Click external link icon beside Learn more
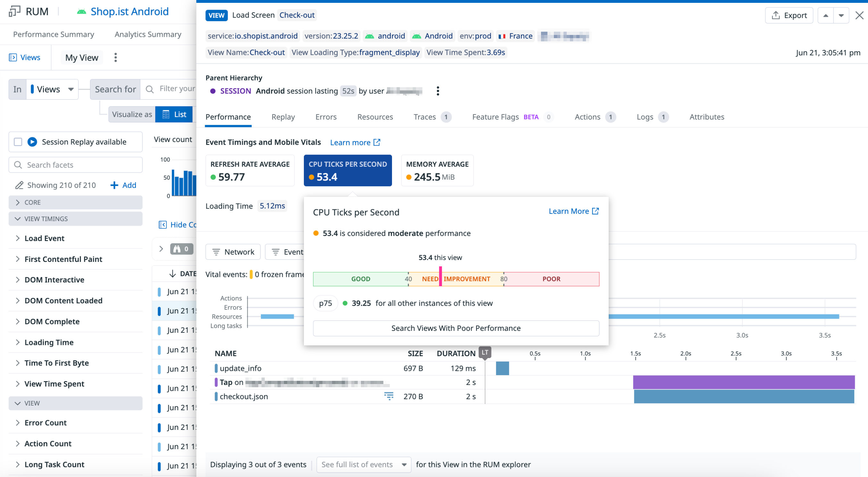 click(377, 142)
